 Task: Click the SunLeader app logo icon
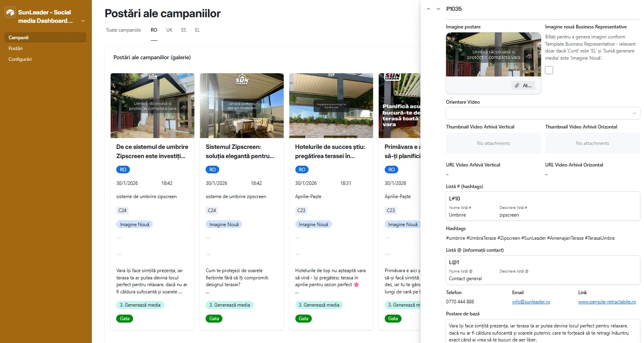point(10,12)
